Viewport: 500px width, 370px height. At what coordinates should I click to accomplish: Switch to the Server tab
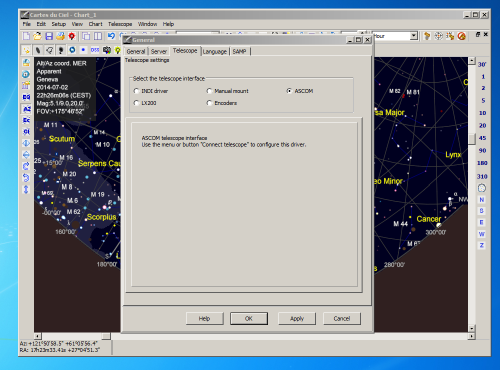point(159,51)
